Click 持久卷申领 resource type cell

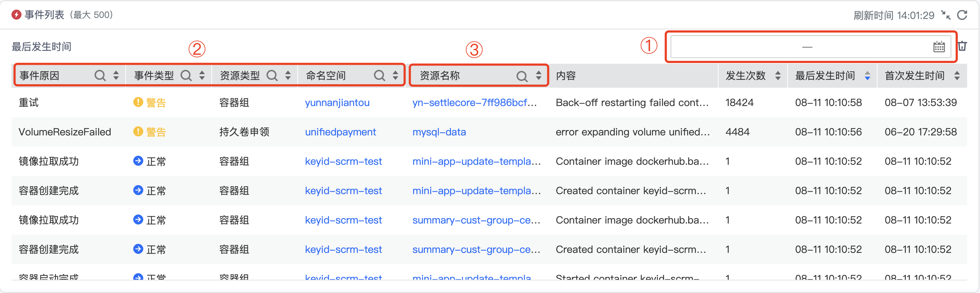click(244, 132)
